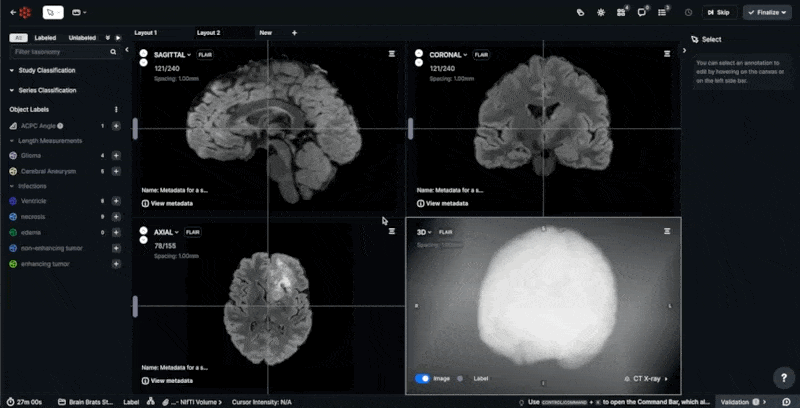Open the help question mark button

click(783, 377)
